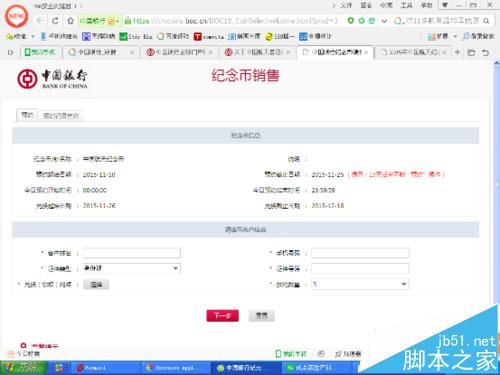Switch to the last 2015年中国航天 tab
This screenshot has height=375, width=500.
pyautogui.click(x=413, y=52)
